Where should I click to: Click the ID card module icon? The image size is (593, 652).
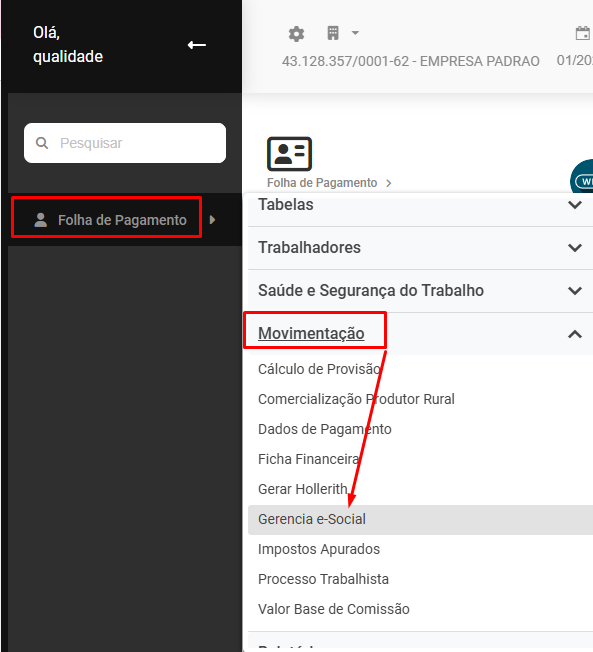289,154
